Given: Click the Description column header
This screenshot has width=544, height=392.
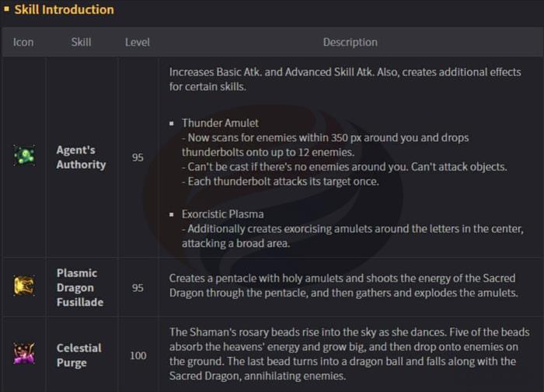Looking at the screenshot, I should (350, 42).
